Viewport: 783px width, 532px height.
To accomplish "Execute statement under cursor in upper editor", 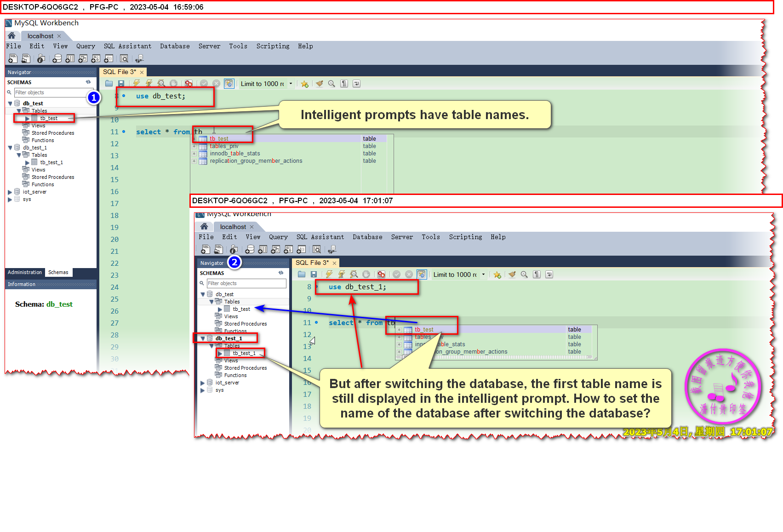I will 149,84.
